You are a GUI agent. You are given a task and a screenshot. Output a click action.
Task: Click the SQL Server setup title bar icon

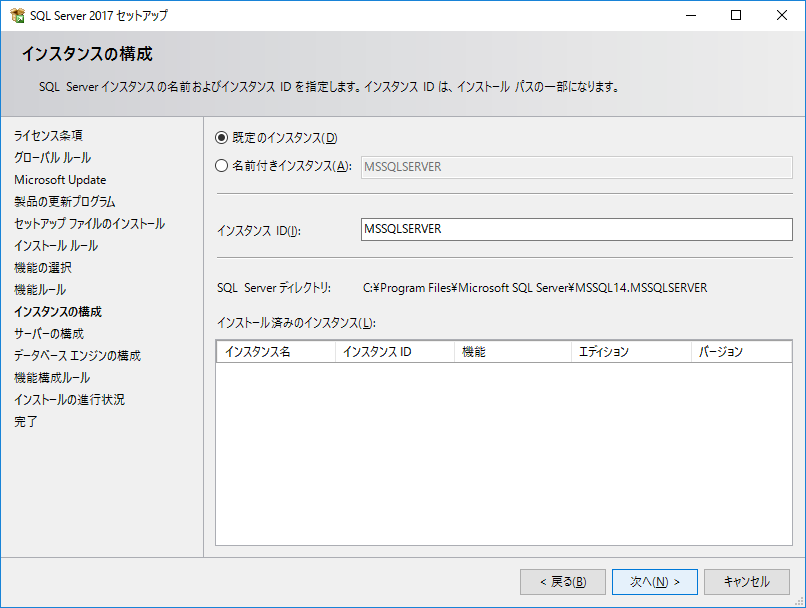pos(17,15)
